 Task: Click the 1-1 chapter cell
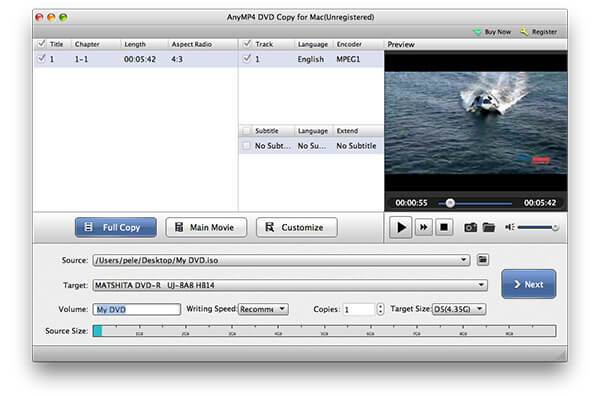(x=81, y=59)
